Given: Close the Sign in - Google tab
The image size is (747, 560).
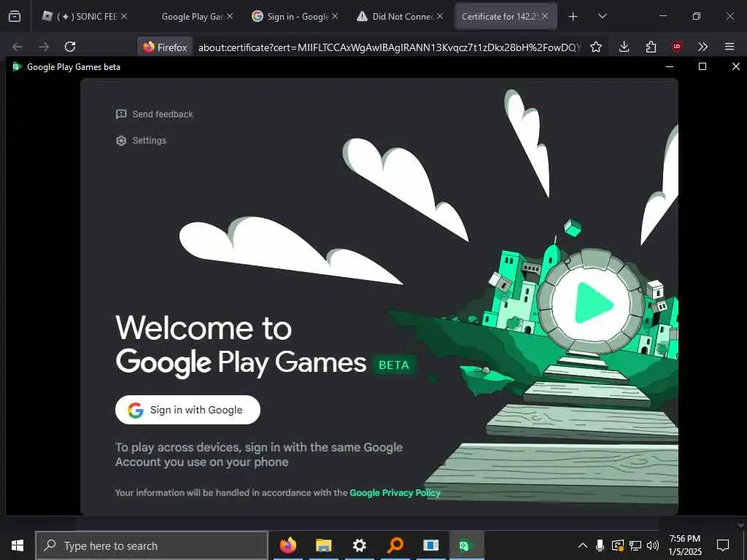Looking at the screenshot, I should tap(335, 16).
